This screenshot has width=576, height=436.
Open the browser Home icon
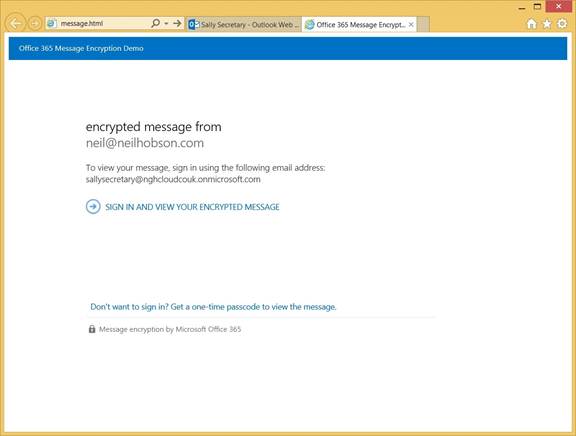click(532, 24)
